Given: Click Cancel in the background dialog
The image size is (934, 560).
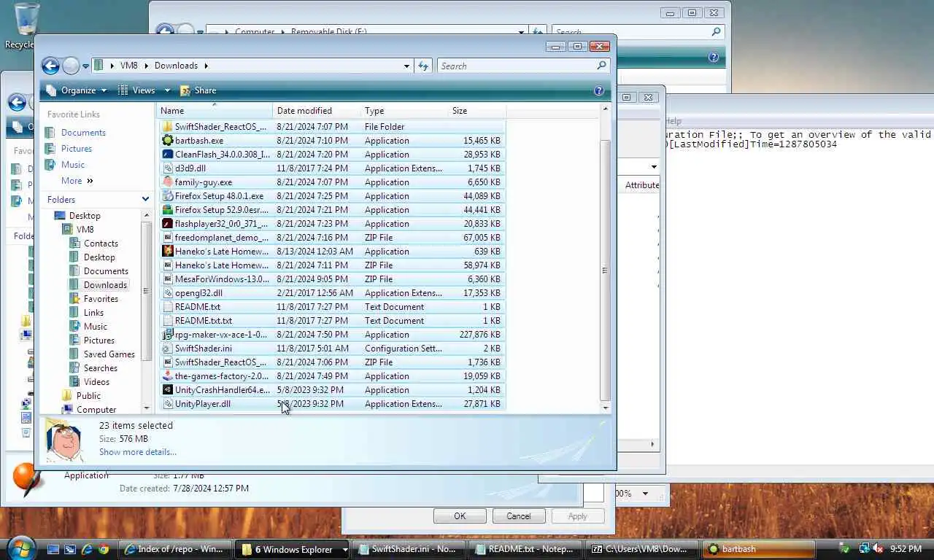Looking at the screenshot, I should click(x=519, y=516).
